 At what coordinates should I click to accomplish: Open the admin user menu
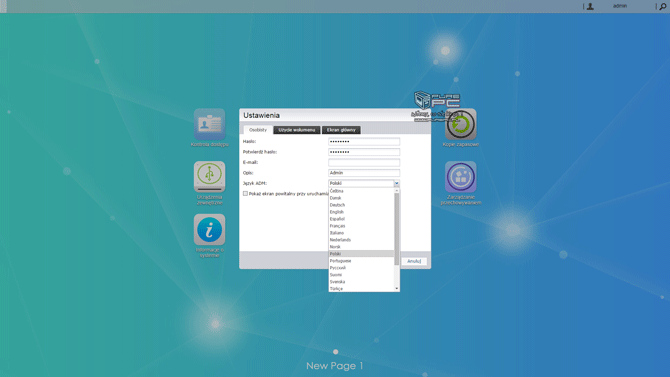coord(620,6)
